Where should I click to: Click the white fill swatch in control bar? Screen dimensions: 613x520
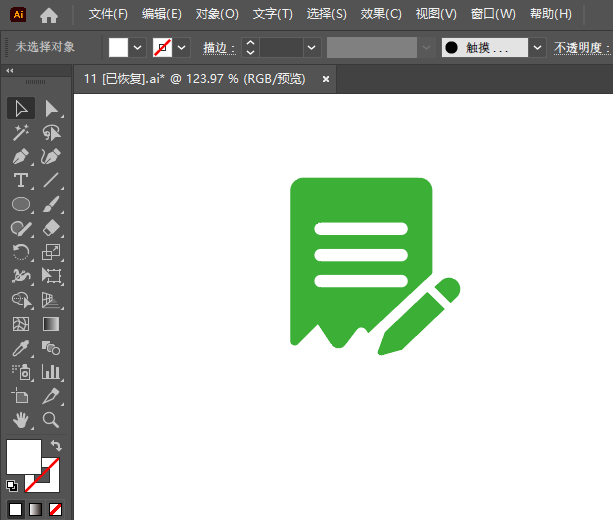tap(118, 48)
